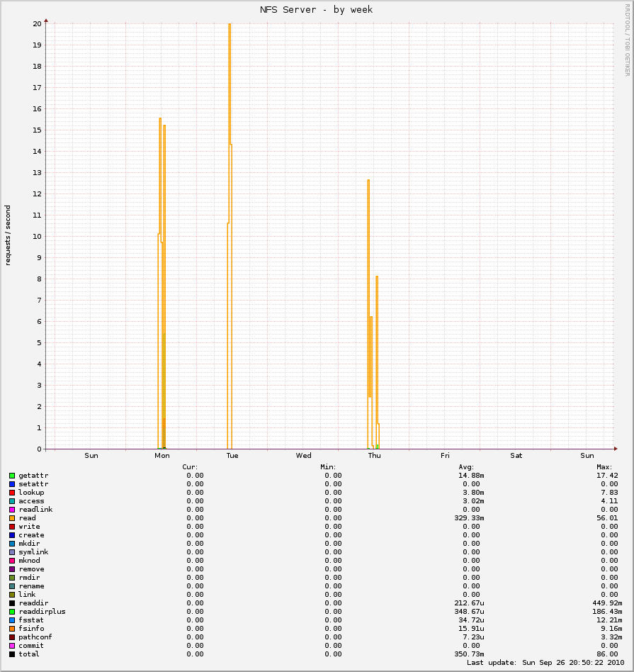Click the 'Avg:' column header
Image resolution: width=634 pixels, height=672 pixels.
[x=466, y=467]
